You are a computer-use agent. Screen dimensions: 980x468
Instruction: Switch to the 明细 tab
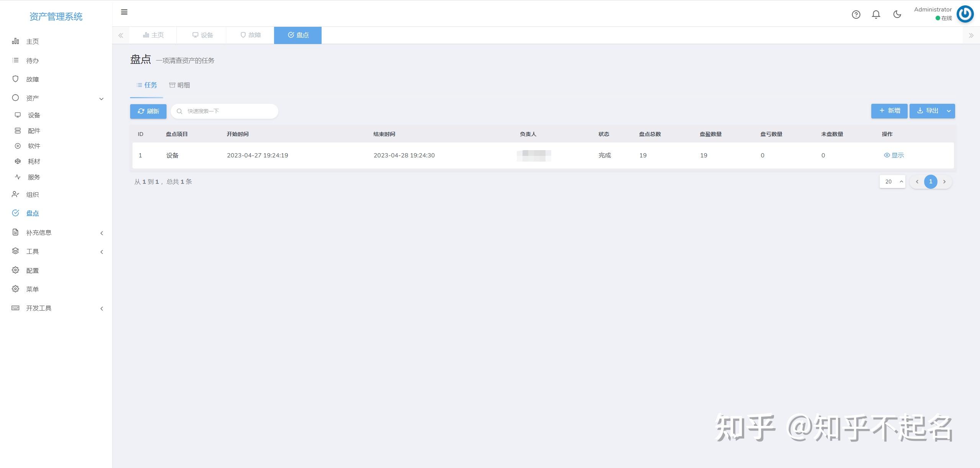click(180, 85)
